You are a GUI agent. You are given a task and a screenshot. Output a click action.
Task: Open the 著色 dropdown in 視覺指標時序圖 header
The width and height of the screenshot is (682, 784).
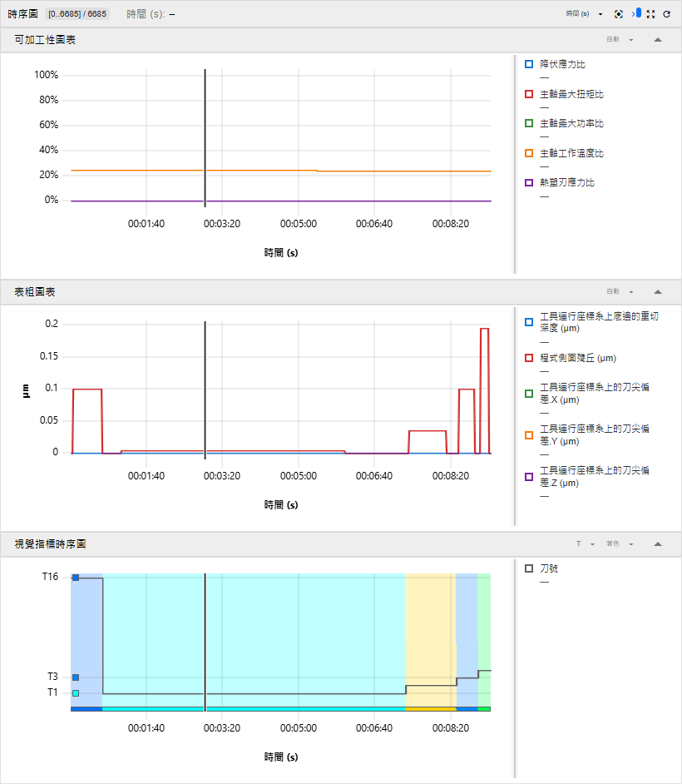point(620,543)
